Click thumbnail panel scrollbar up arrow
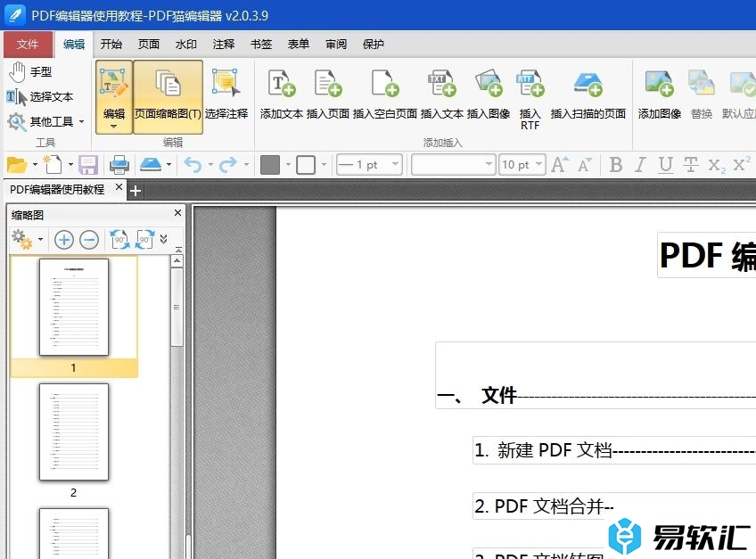The height and width of the screenshot is (559, 756). pos(177,261)
